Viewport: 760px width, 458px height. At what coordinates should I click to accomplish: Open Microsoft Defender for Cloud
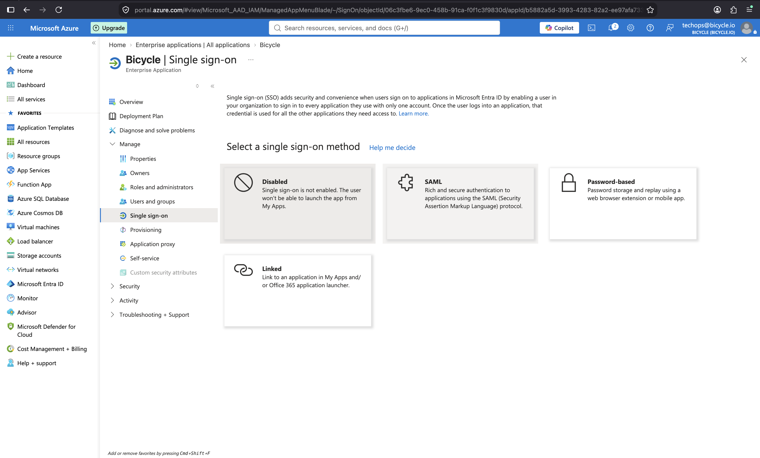[x=46, y=331]
